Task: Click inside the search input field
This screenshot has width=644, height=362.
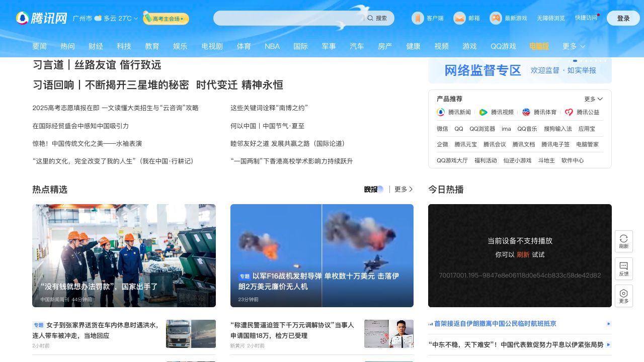Action: (x=287, y=18)
